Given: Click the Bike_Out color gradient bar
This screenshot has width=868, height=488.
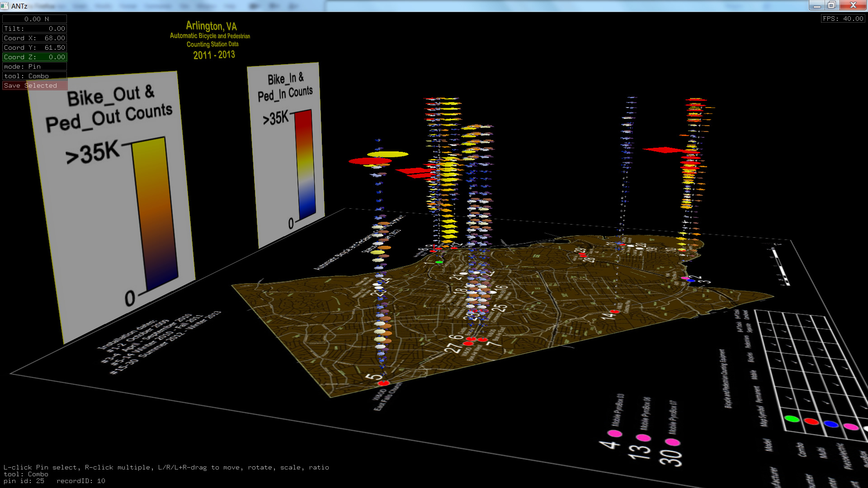Looking at the screenshot, I should coord(155,212).
